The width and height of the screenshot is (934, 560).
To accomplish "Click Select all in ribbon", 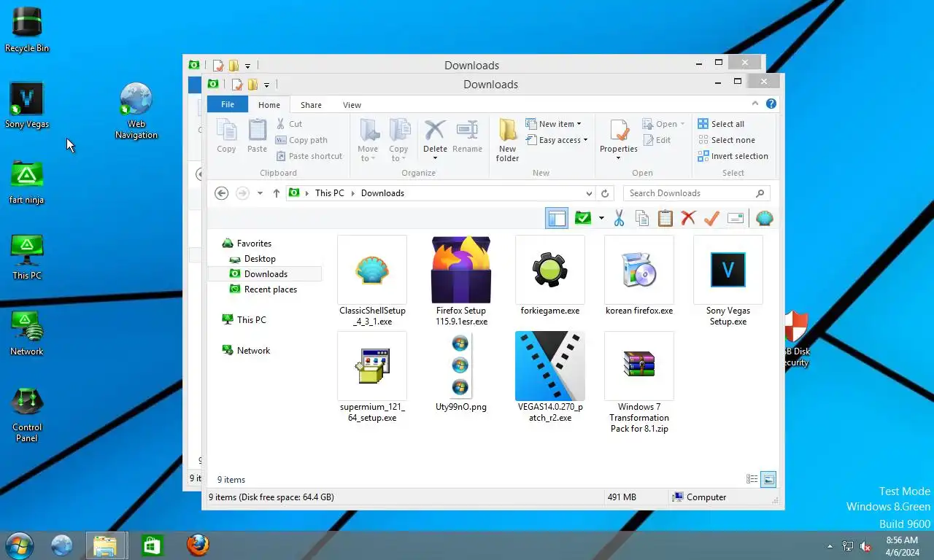I will point(721,124).
